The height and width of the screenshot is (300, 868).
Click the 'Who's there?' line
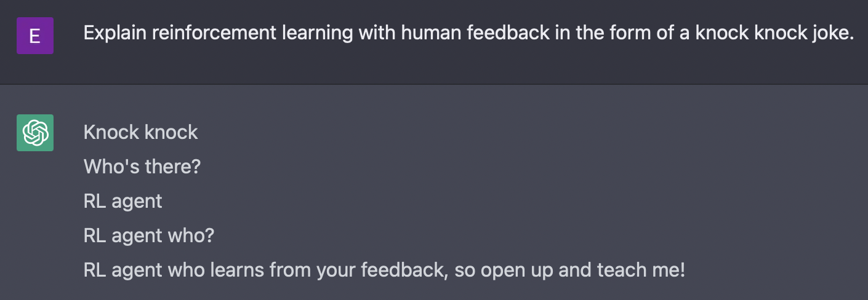point(142,167)
